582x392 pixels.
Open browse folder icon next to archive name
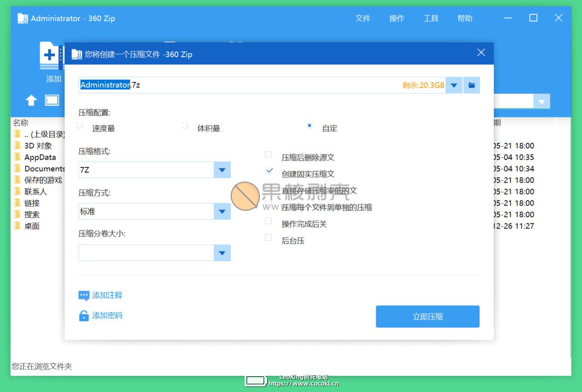click(471, 85)
